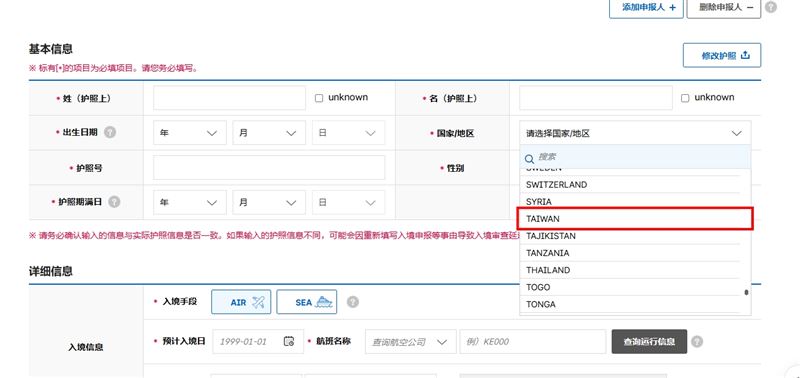Check unknown box for 姓 (surname)
The height and width of the screenshot is (378, 800).
click(319, 98)
